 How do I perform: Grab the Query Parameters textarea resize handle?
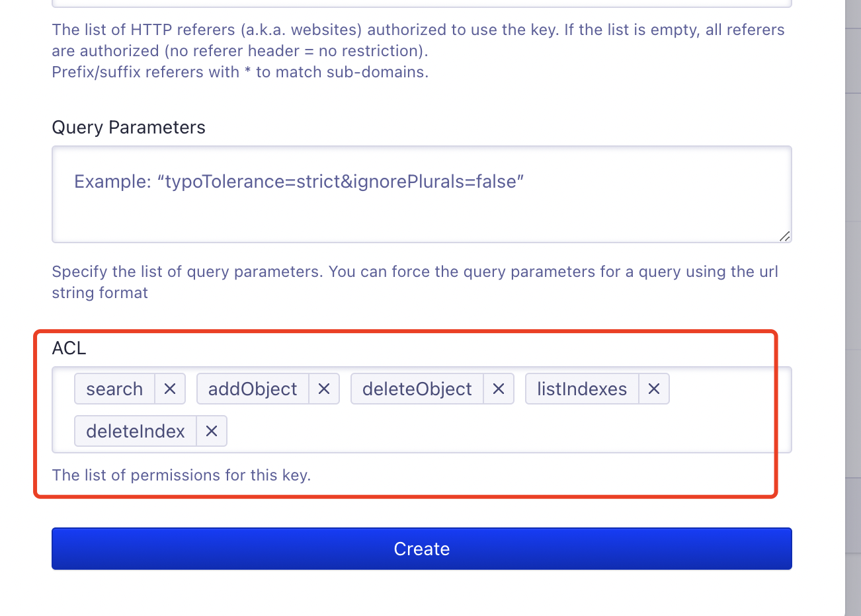click(x=784, y=236)
